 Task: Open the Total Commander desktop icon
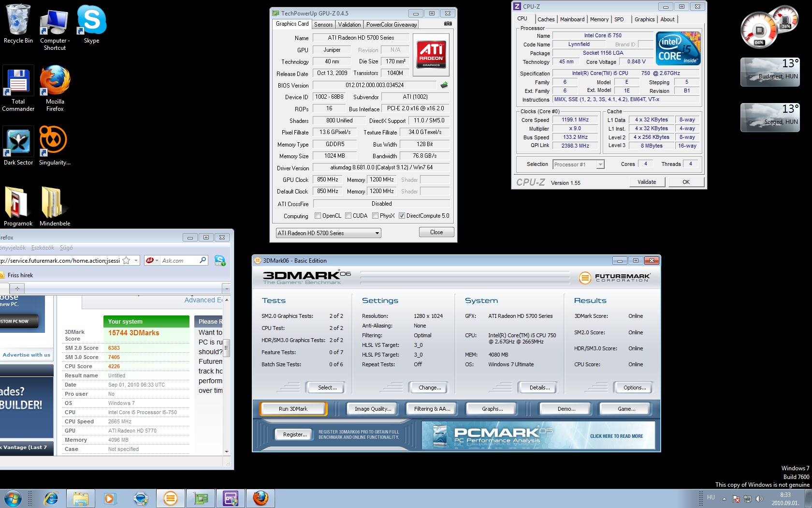(x=18, y=89)
